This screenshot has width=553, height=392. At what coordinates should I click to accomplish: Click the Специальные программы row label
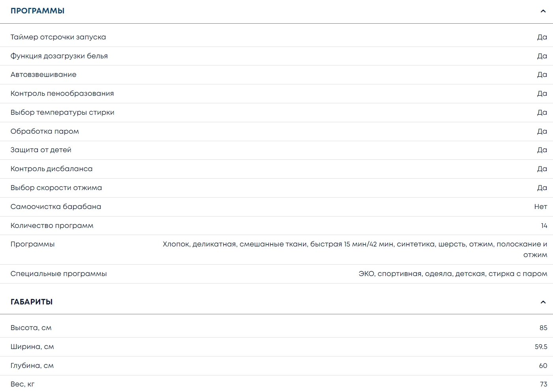(x=58, y=274)
